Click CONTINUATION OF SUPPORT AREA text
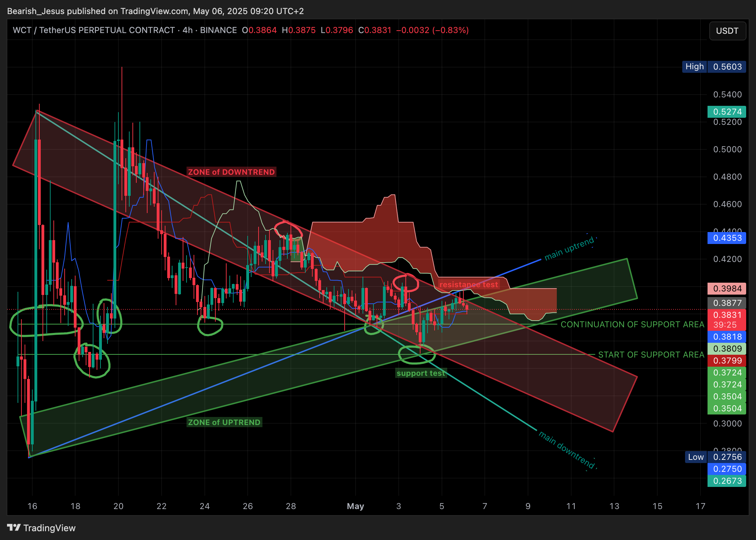The image size is (756, 540). [632, 324]
